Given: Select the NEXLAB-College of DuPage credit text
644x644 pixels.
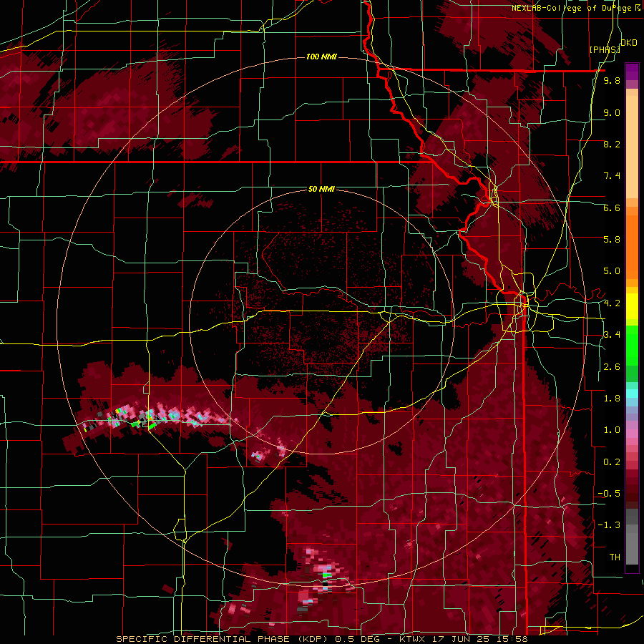Looking at the screenshot, I should (x=572, y=8).
